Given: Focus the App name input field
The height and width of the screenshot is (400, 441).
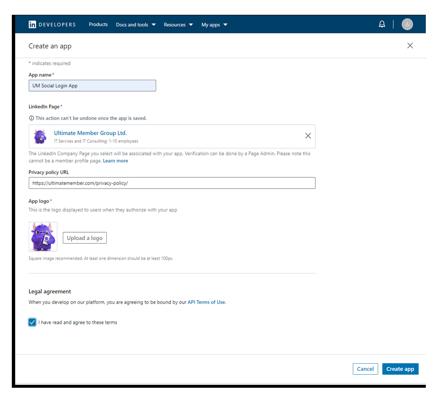Looking at the screenshot, I should tap(92, 86).
